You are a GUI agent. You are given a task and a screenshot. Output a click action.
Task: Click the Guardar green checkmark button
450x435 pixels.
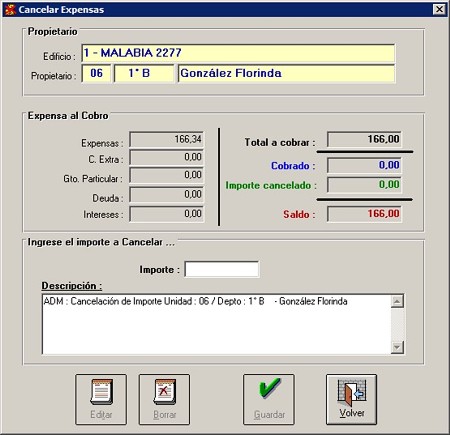(269, 399)
